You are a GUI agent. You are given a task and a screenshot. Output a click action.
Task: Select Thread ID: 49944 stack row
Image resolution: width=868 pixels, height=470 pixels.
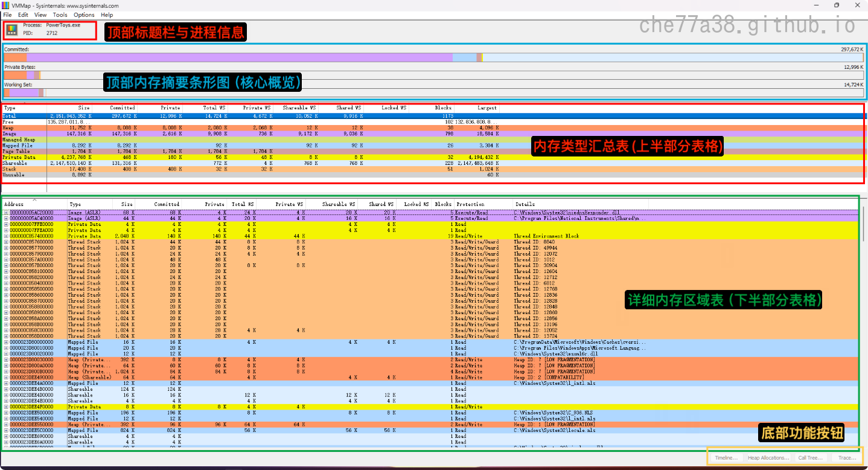pyautogui.click(x=432, y=248)
